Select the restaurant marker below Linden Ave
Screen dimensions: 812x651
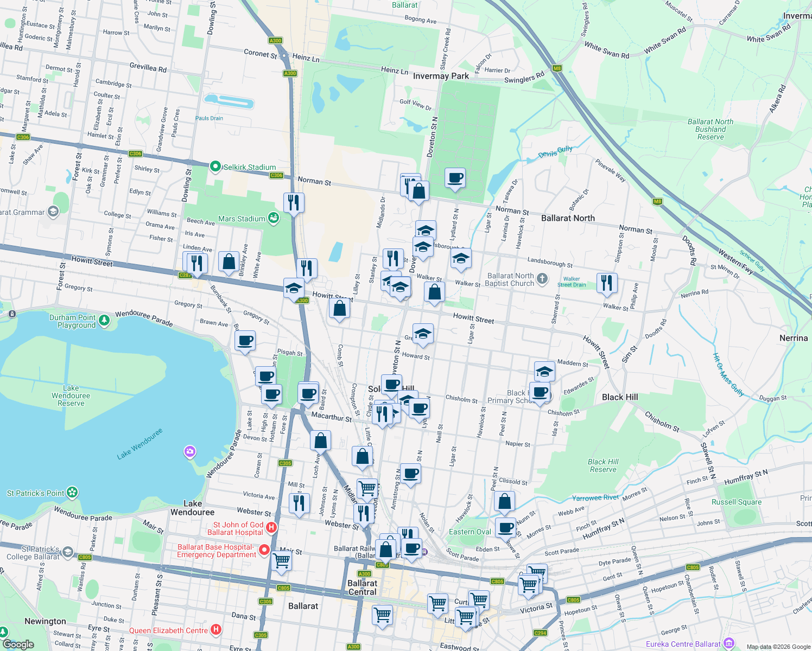[197, 264]
